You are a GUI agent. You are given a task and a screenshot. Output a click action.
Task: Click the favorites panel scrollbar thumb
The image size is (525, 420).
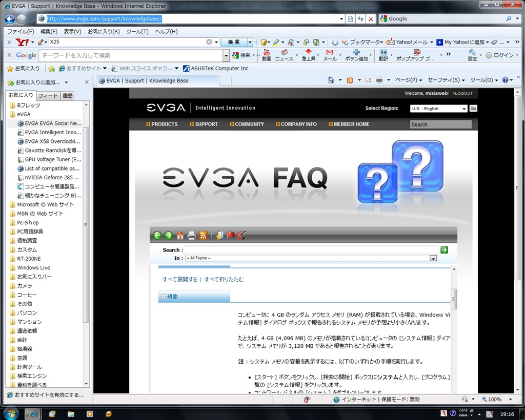click(x=86, y=225)
